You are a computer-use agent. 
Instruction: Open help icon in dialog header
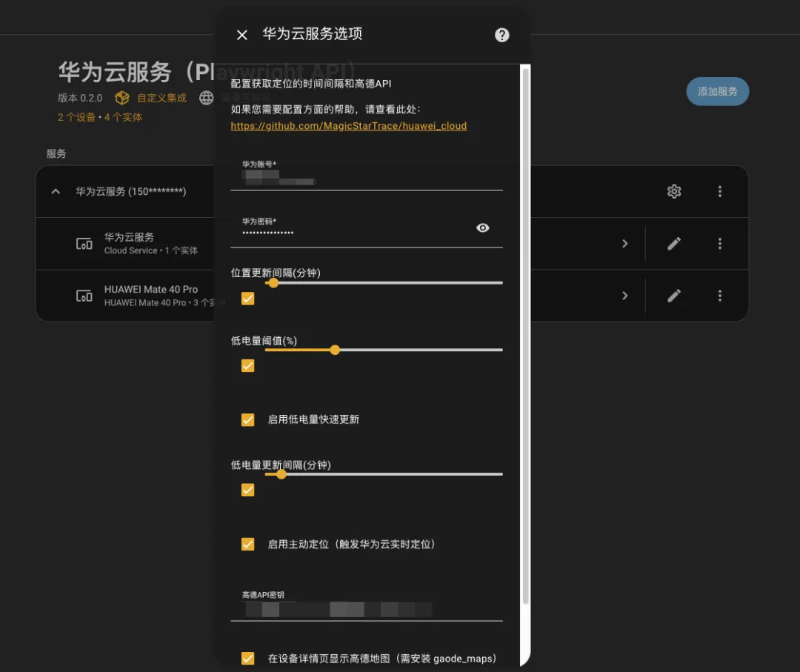pos(502,35)
